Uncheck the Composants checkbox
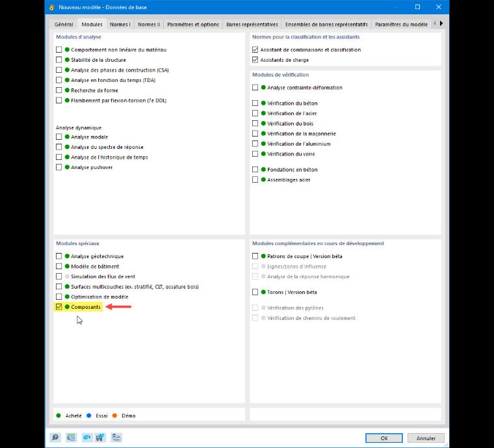Image resolution: width=494 pixels, height=448 pixels. 58,306
